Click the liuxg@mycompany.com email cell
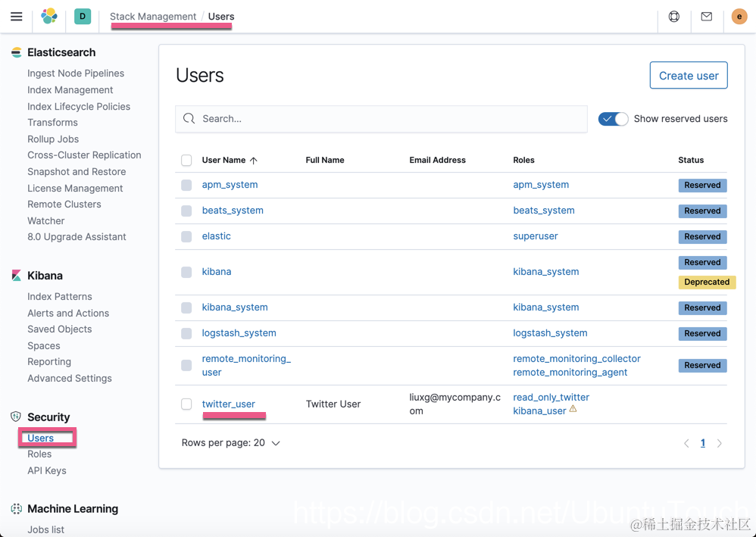756x537 pixels. point(455,404)
